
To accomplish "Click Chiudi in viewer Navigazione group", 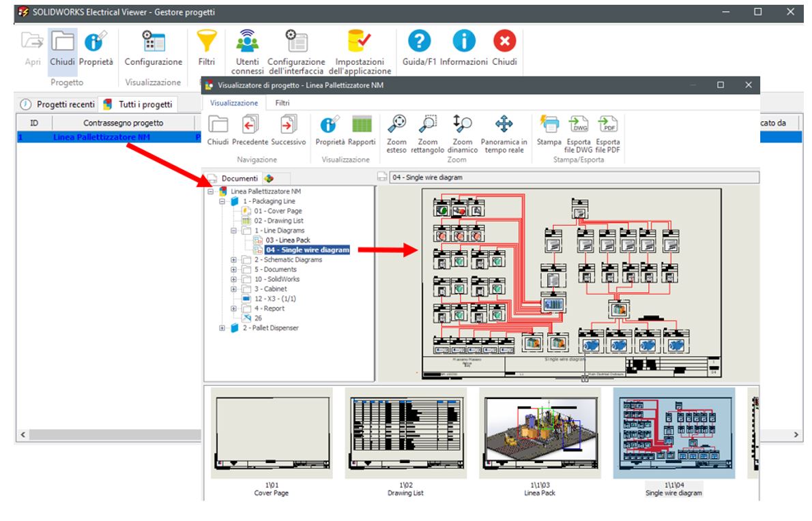I will (x=218, y=130).
